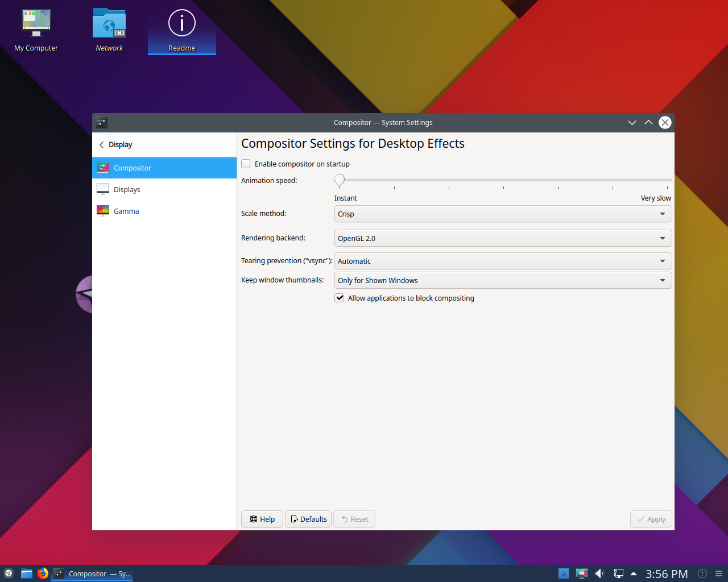This screenshot has width=728, height=582.
Task: Click the blue arrow icon in the system tray
Action: (x=564, y=573)
